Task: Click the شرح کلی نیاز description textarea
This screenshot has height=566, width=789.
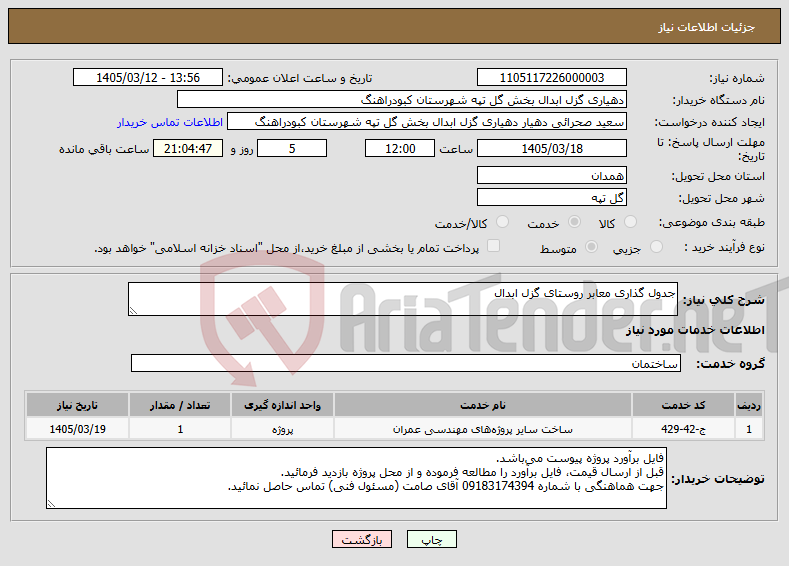Action: pos(403,299)
